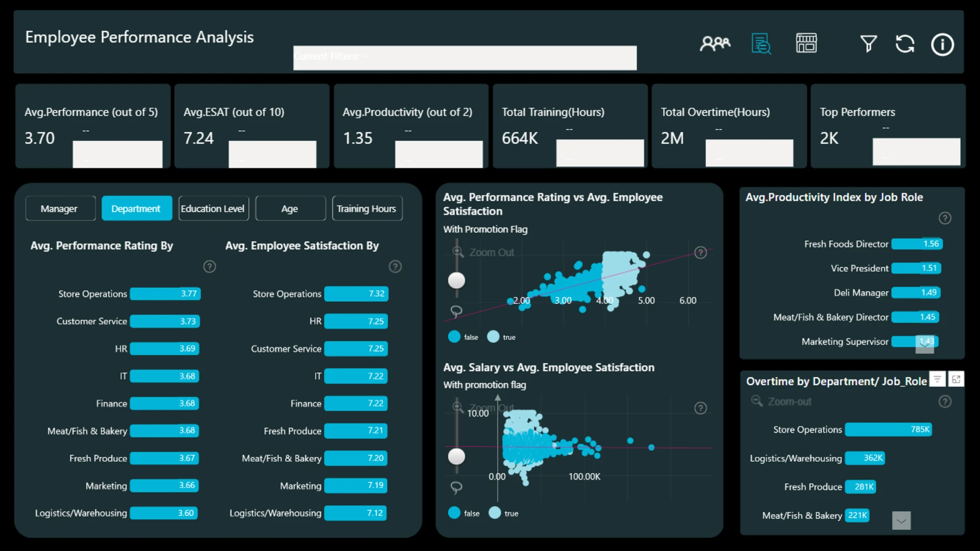Switch to the Manager tab

(60, 209)
